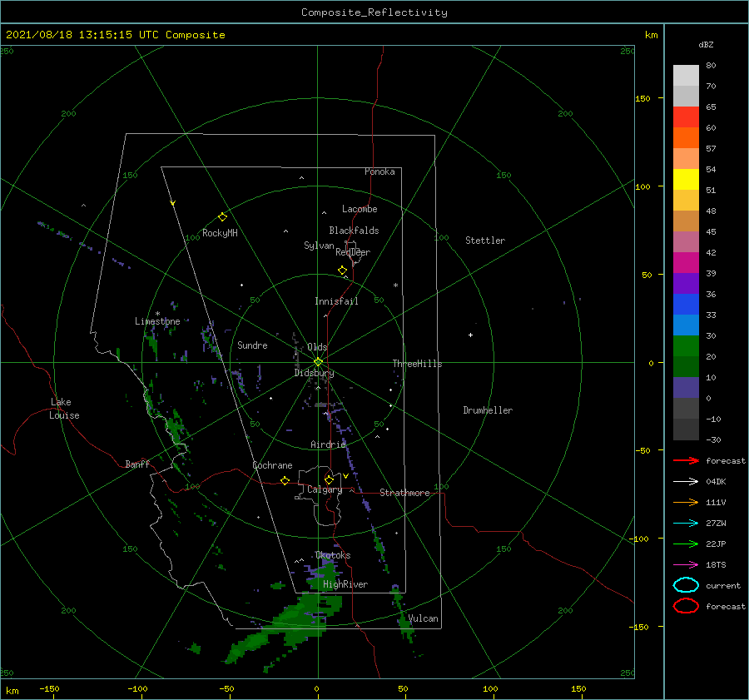Click the dBZ legend heading
This screenshot has width=749, height=700.
[x=706, y=44]
